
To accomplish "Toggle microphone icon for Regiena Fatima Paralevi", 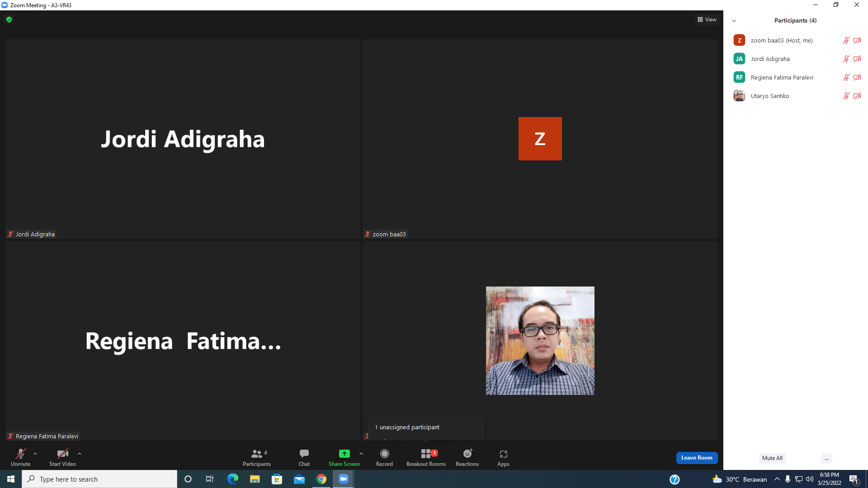I will click(x=846, y=77).
